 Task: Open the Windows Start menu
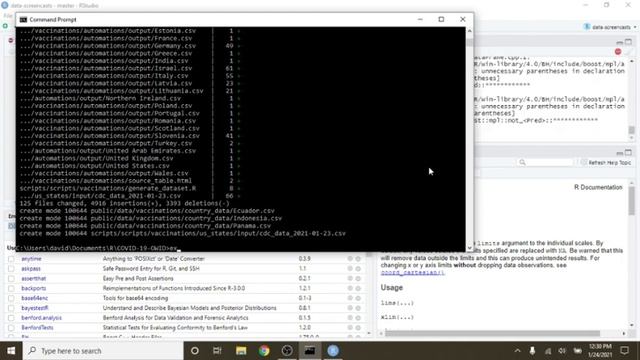(x=11, y=351)
